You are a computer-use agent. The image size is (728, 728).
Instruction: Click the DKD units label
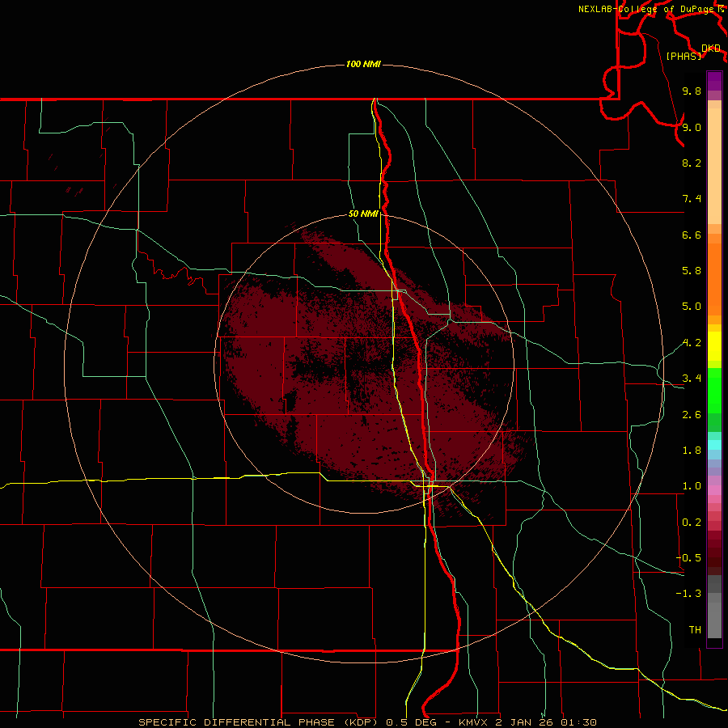pyautogui.click(x=711, y=49)
